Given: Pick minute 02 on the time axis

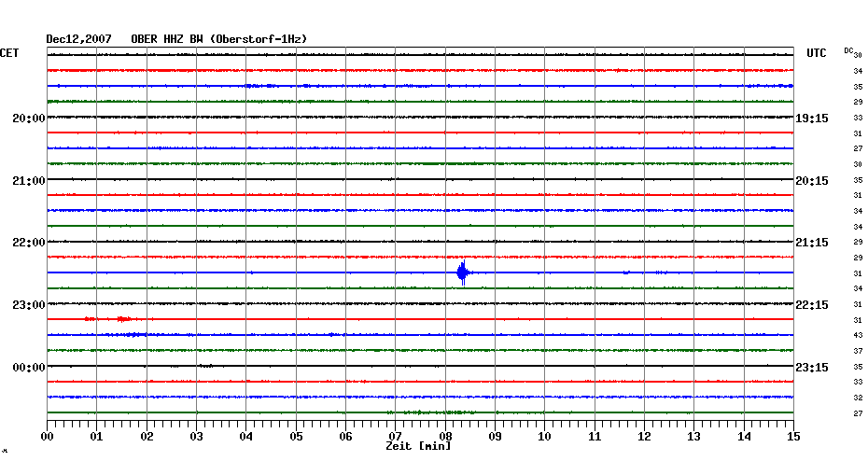Looking at the screenshot, I should [147, 437].
